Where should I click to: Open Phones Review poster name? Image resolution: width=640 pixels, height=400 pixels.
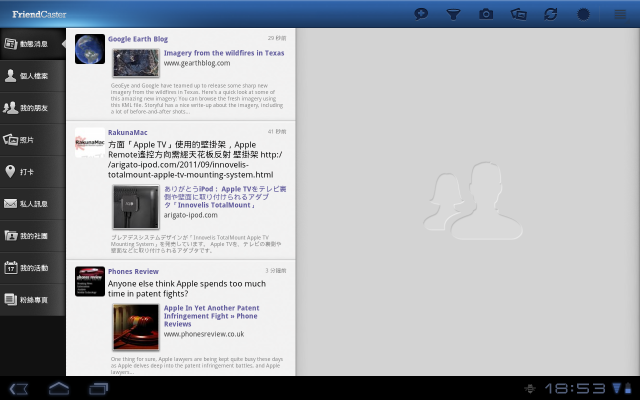tap(133, 271)
